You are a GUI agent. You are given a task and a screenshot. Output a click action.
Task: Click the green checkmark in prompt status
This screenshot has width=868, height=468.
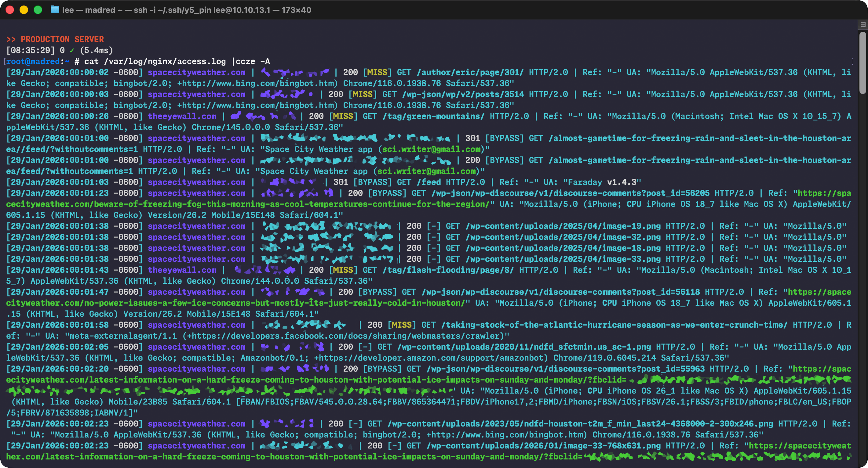tap(72, 51)
